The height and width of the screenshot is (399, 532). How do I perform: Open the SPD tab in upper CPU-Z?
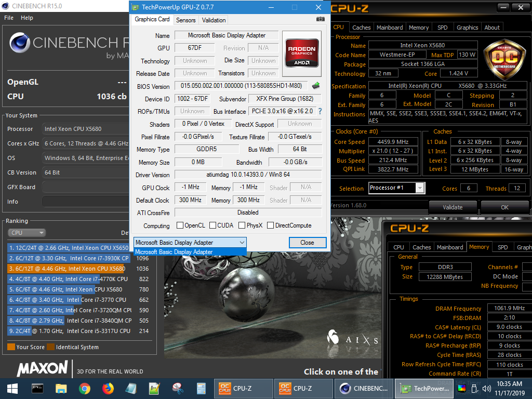(443, 28)
